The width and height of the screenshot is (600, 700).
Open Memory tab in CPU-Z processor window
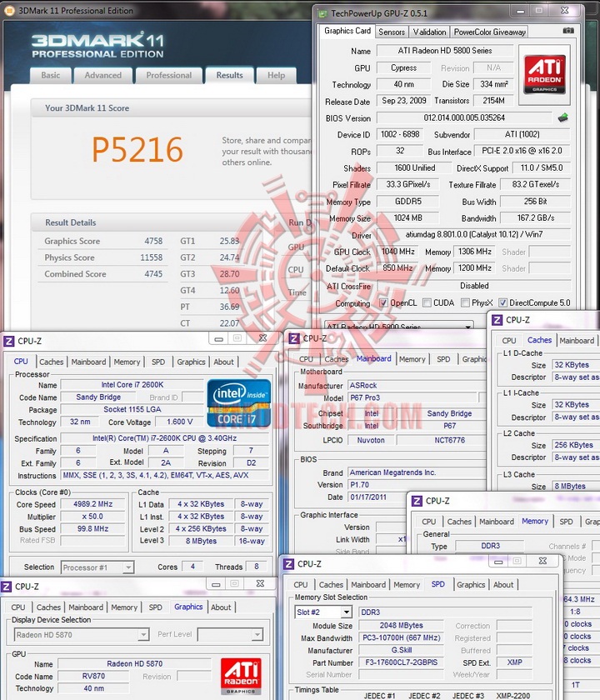127,362
